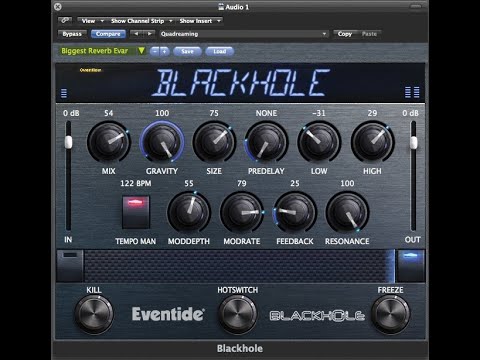
Task: Click the OUT level slider handle
Action: coord(413,143)
